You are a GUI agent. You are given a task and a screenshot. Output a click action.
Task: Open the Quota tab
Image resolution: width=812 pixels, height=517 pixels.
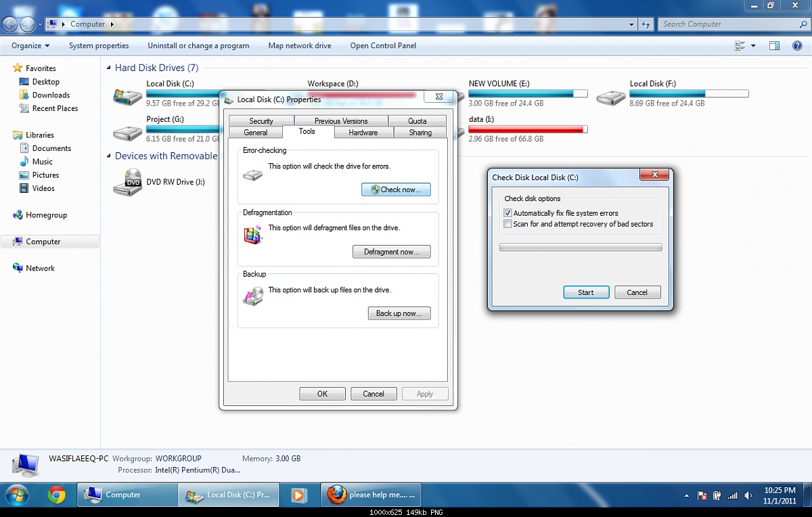(418, 121)
